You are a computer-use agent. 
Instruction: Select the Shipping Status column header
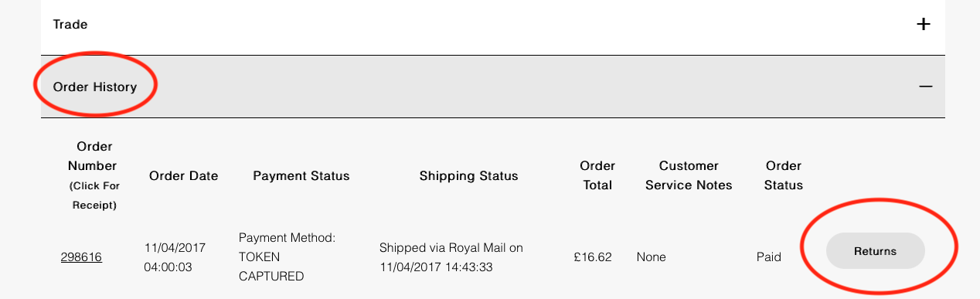click(x=468, y=175)
